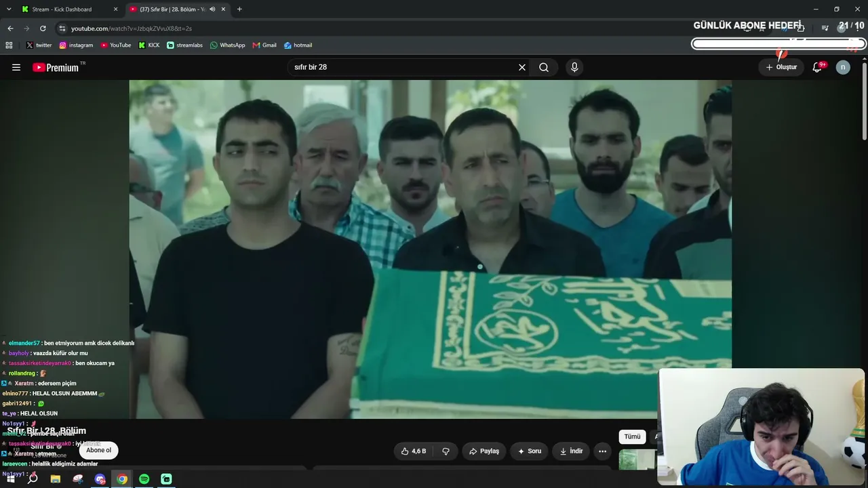
Task: Open File Explorer from the taskbar
Action: click(x=56, y=479)
